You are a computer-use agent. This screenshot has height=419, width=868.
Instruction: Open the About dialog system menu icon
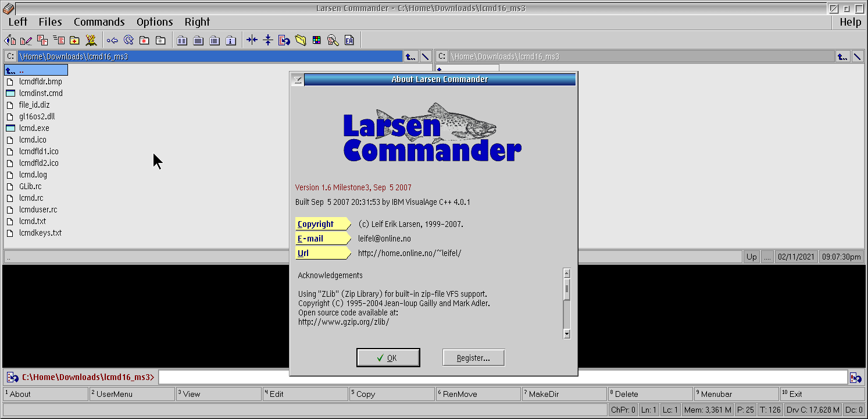(298, 80)
